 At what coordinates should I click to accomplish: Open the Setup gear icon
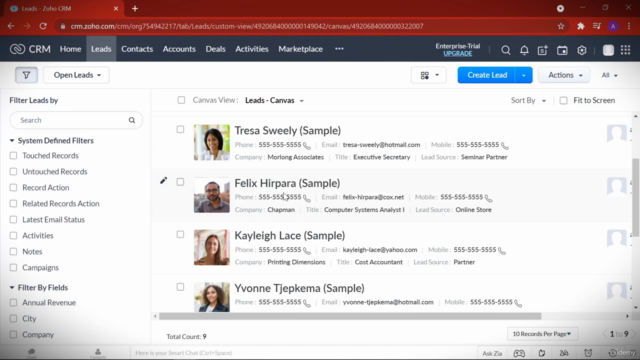(582, 50)
